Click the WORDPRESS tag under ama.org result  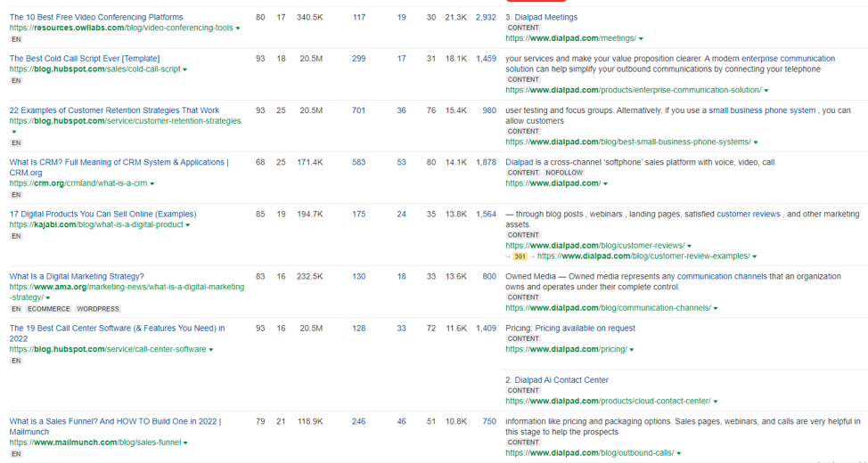pos(98,309)
